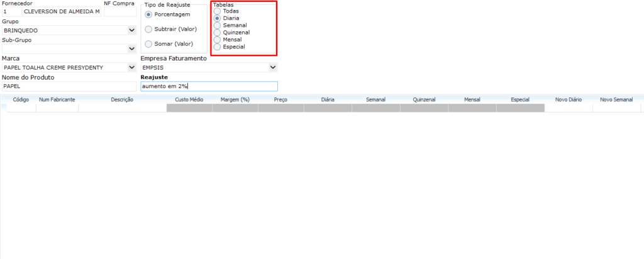
Task: Choose the Somar (Valor) radio option
Action: point(148,44)
